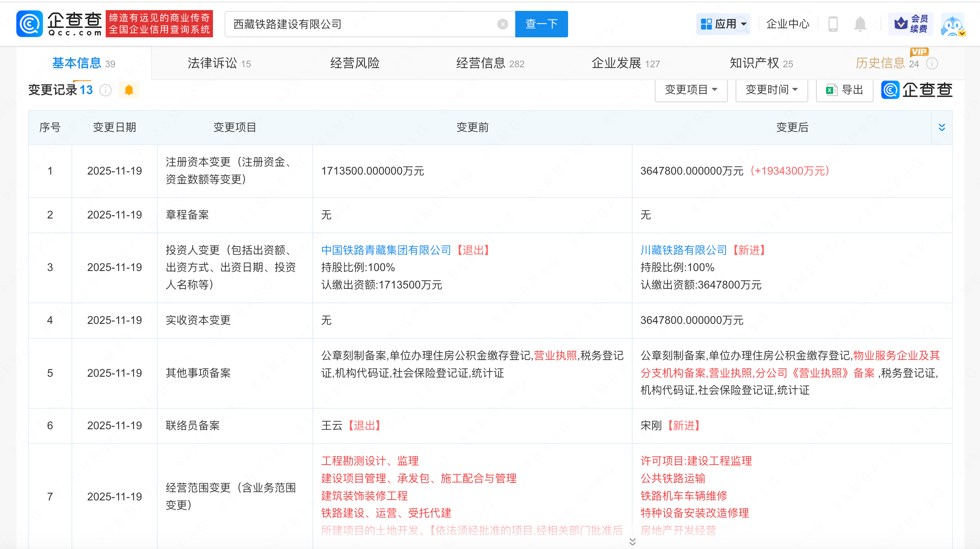Viewport: 980px width, 549px height.
Task: Click the Qcc.com logo icon
Action: click(x=30, y=24)
